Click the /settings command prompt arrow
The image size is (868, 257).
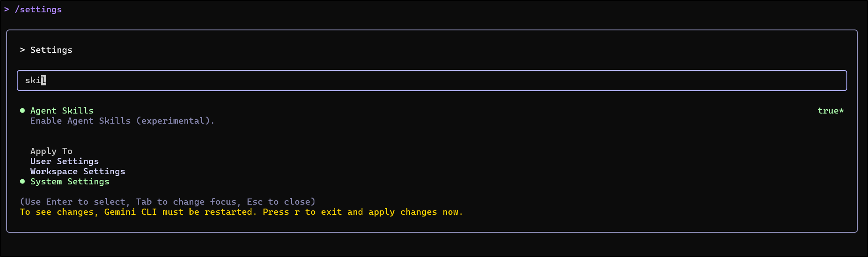(7, 9)
